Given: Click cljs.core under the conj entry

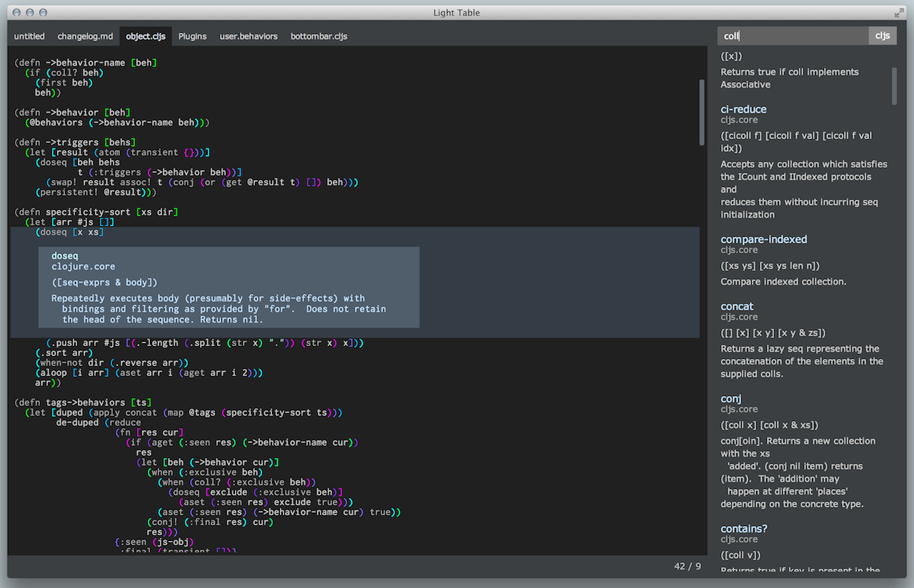Looking at the screenshot, I should 739,409.
